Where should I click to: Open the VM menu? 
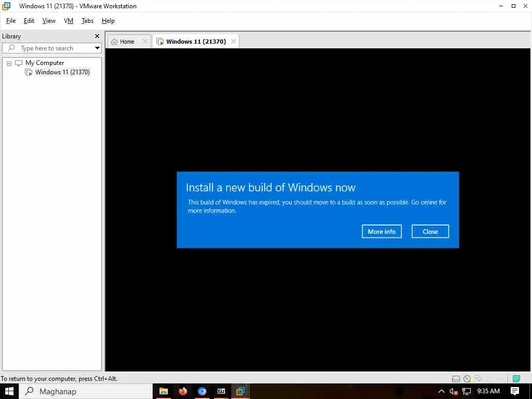click(69, 21)
